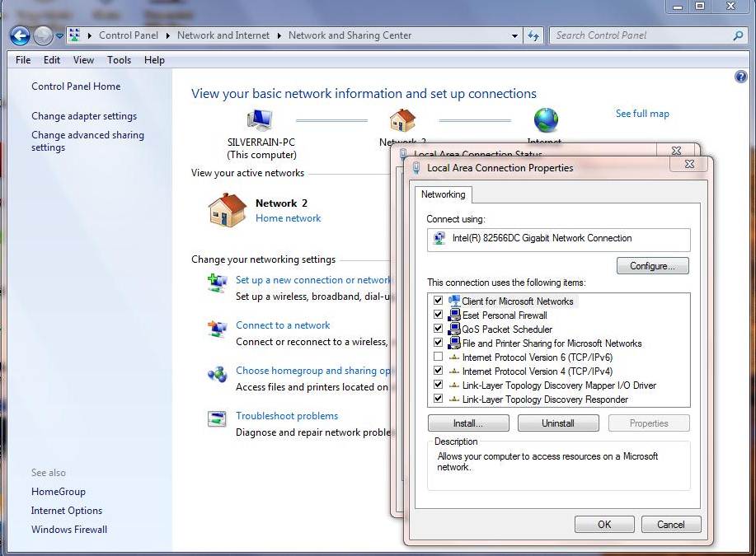
Task: Click the Topology Discovery Mapper icon
Action: coord(453,385)
